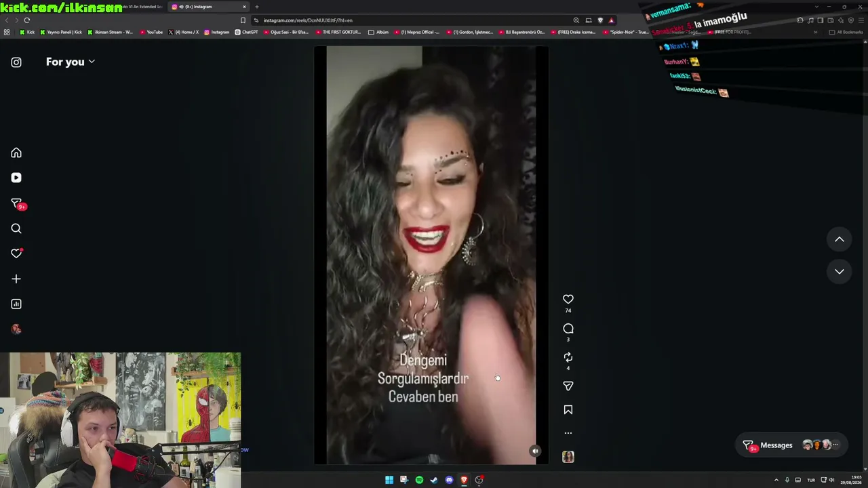
Task: Open the Reels icon in the sidebar
Action: point(16,178)
